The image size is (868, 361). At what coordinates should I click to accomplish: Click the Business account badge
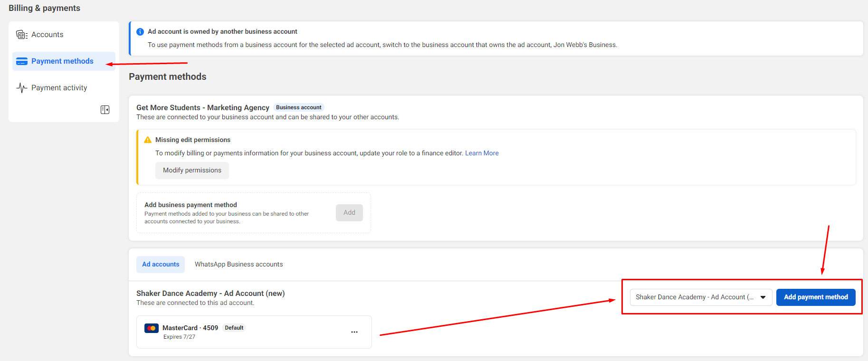point(298,107)
